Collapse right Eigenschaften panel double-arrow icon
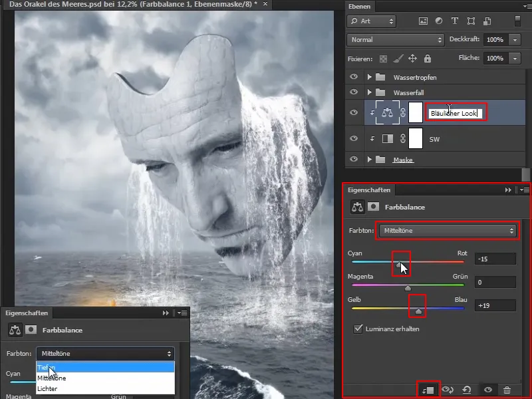Image resolution: width=532 pixels, height=399 pixels. click(508, 190)
